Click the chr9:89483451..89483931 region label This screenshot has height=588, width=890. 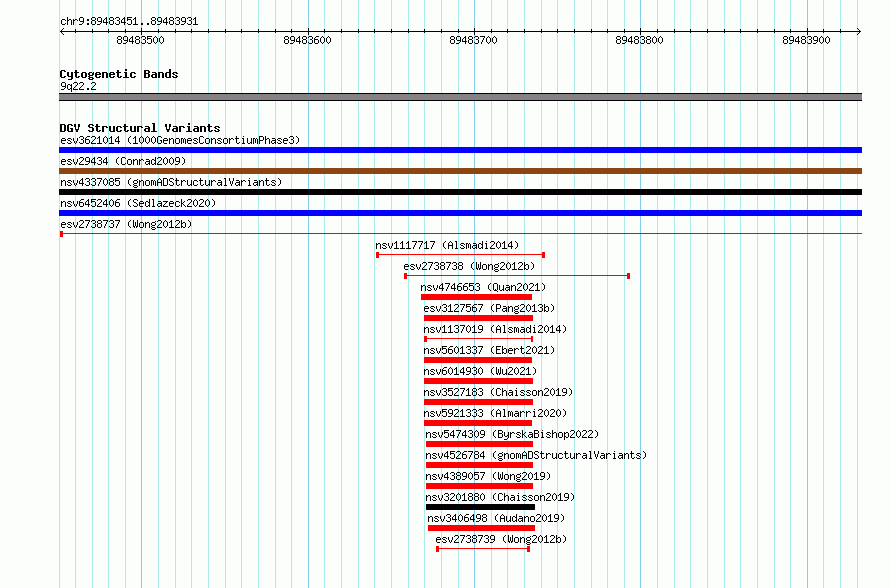coord(129,22)
